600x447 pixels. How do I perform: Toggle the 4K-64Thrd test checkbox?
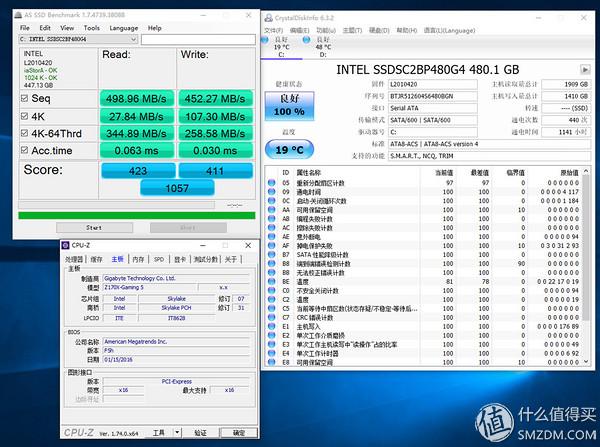[24, 133]
